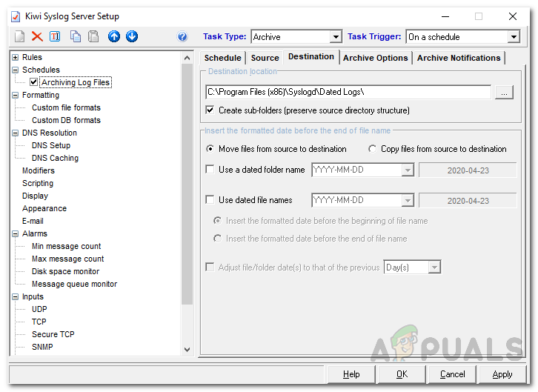Enable Use dated file names
The width and height of the screenshot is (538, 392).
[210, 199]
